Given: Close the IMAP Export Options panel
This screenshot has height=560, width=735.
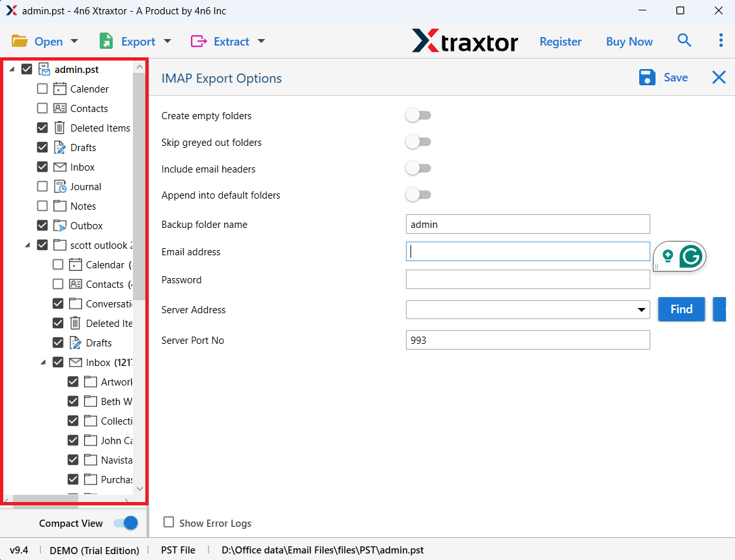Looking at the screenshot, I should (x=719, y=77).
